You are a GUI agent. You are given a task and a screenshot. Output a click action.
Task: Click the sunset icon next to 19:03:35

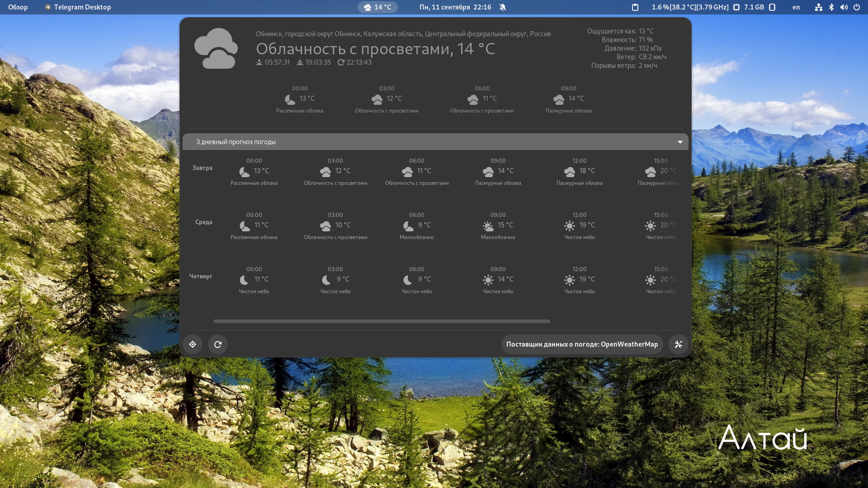click(x=300, y=62)
